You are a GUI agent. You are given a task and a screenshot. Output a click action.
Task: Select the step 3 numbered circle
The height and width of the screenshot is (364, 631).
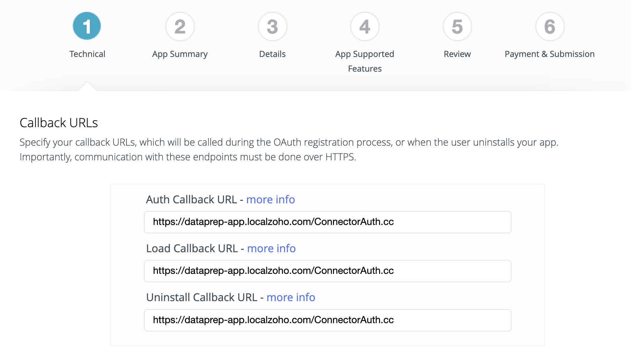coord(273,27)
